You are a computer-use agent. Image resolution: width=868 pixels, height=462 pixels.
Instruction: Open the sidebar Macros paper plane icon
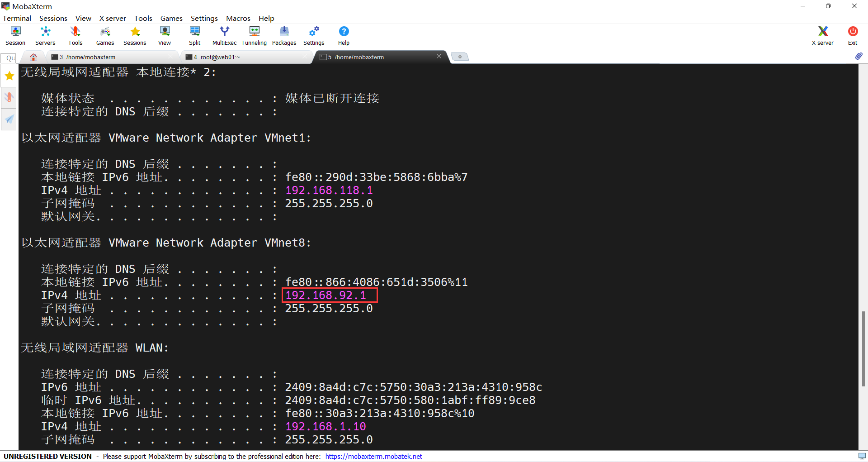[9, 119]
